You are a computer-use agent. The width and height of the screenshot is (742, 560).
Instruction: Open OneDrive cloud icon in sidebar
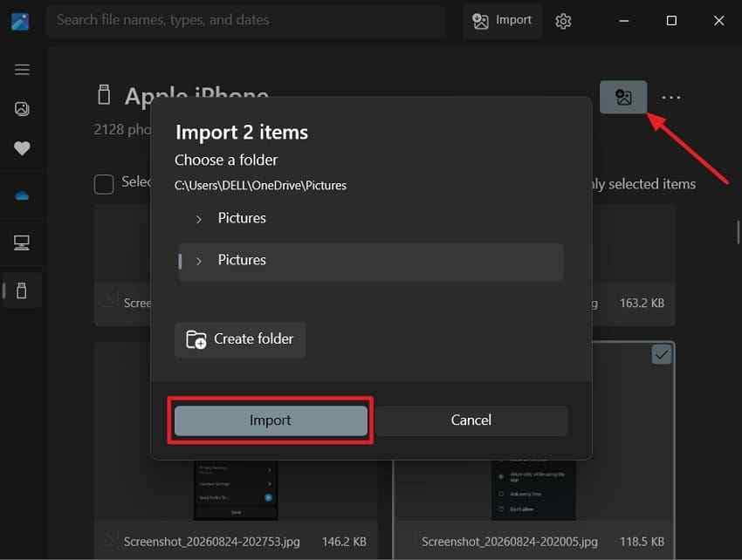[22, 195]
